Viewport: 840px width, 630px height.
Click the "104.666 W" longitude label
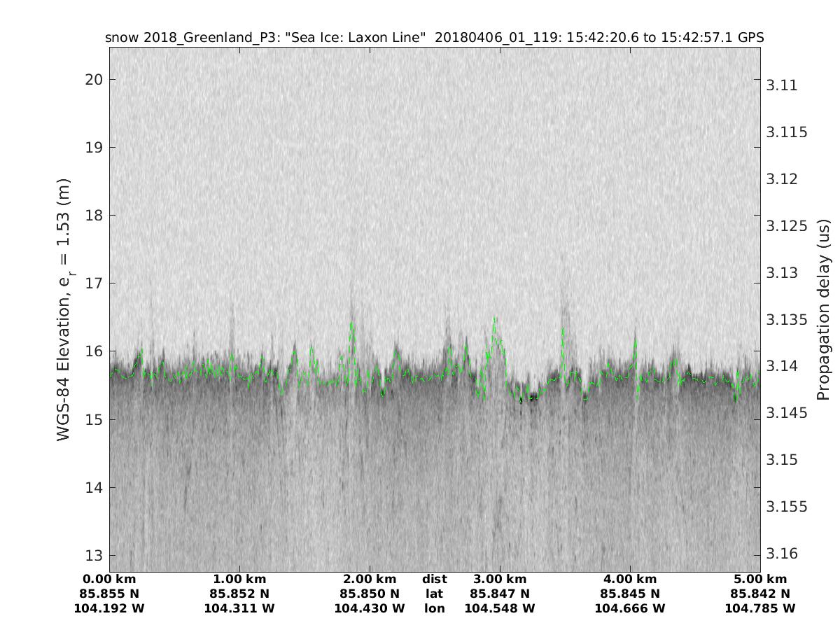(630, 609)
